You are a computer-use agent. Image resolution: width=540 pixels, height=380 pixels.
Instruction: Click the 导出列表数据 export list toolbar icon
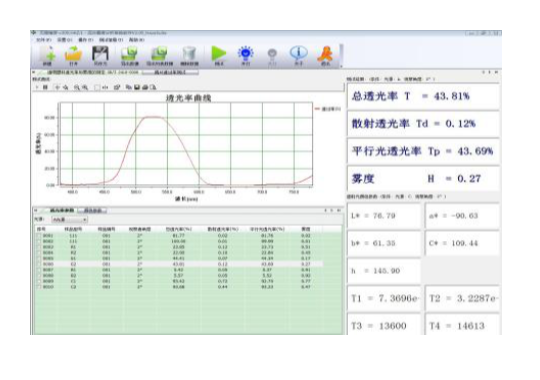[x=159, y=55]
